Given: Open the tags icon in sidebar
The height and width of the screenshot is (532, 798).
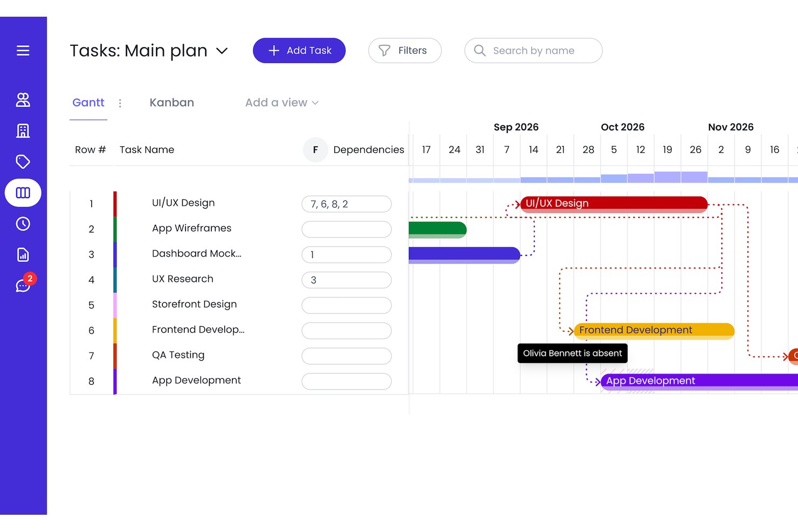Looking at the screenshot, I should coord(23,162).
